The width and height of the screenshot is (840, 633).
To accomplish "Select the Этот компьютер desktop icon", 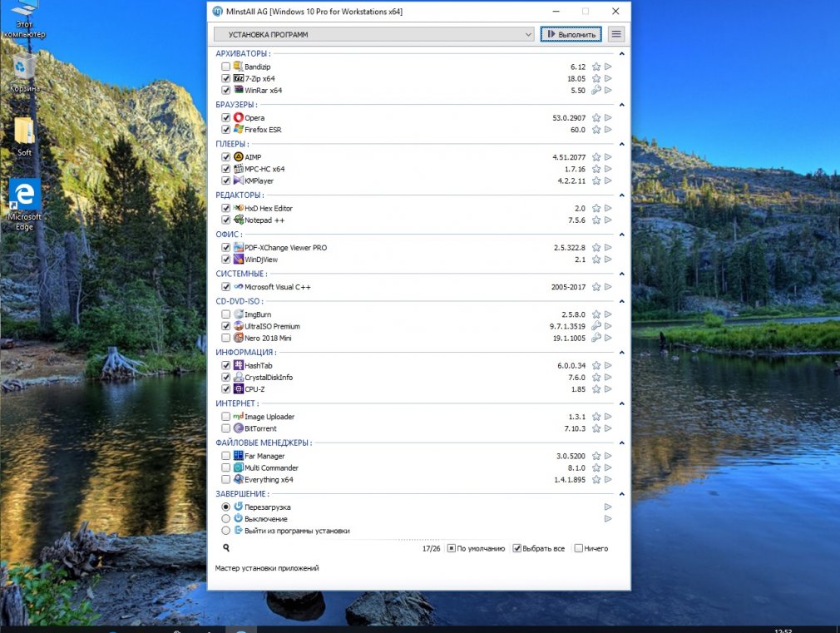I will pos(24,20).
